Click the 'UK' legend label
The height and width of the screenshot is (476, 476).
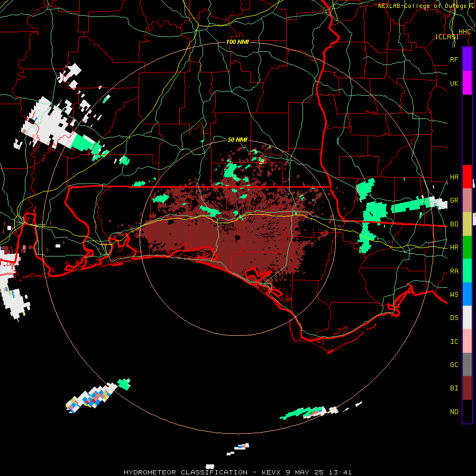click(454, 83)
